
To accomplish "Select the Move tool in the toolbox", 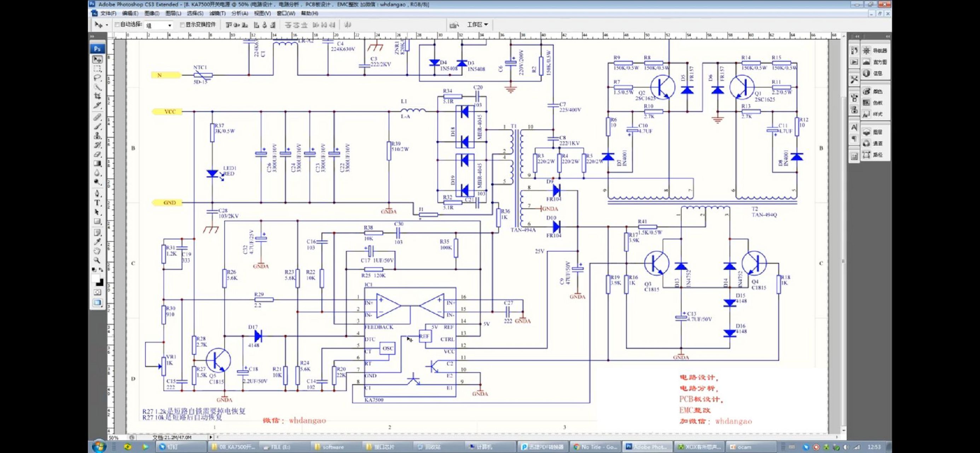I will click(x=97, y=60).
